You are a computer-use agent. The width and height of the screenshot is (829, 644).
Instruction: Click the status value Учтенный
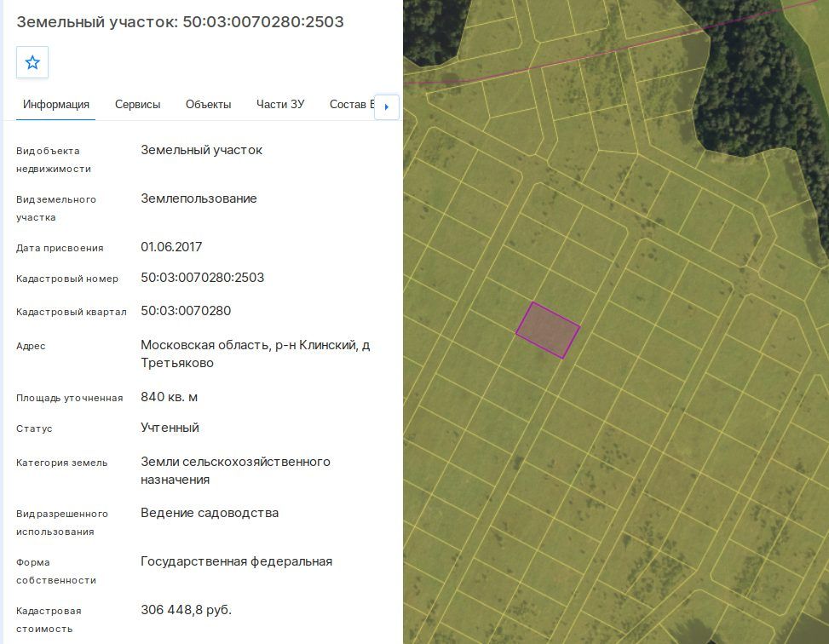click(170, 428)
